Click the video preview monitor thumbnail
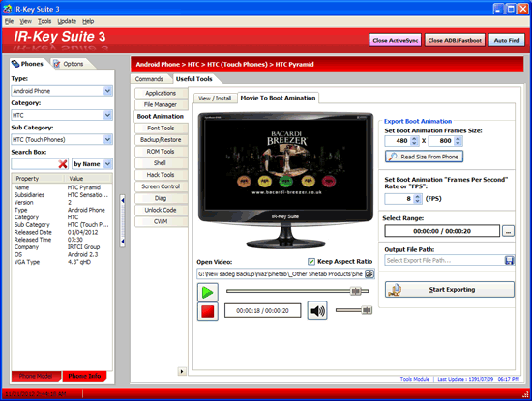 coord(285,181)
